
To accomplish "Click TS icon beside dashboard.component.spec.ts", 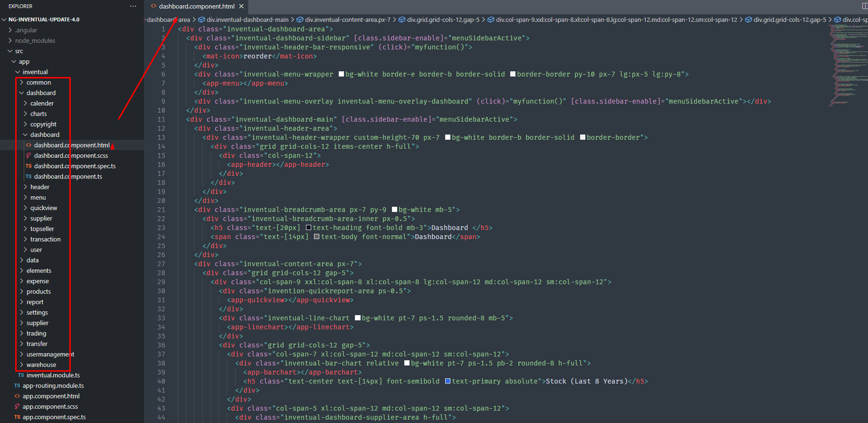I will click(x=29, y=166).
